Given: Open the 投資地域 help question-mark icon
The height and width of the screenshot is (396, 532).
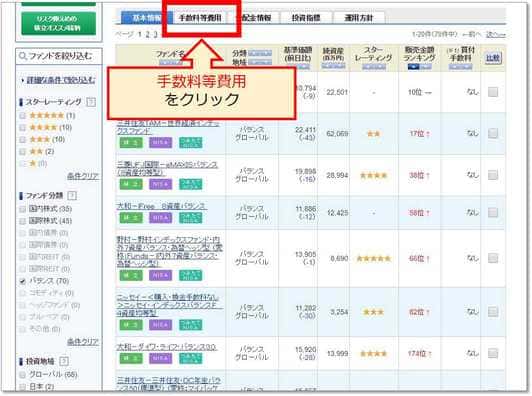Looking at the screenshot, I should [x=64, y=361].
